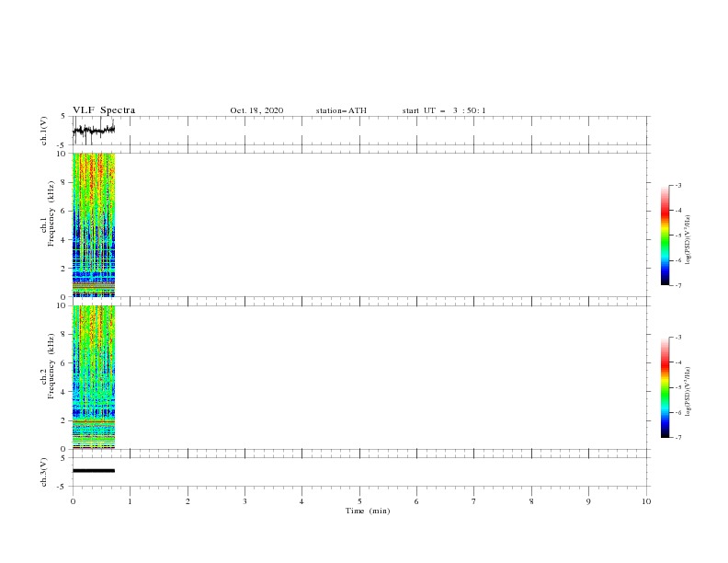Click the ch.2 "Frequency (kHz)" axis label
The image size is (728, 563).
[x=51, y=366]
